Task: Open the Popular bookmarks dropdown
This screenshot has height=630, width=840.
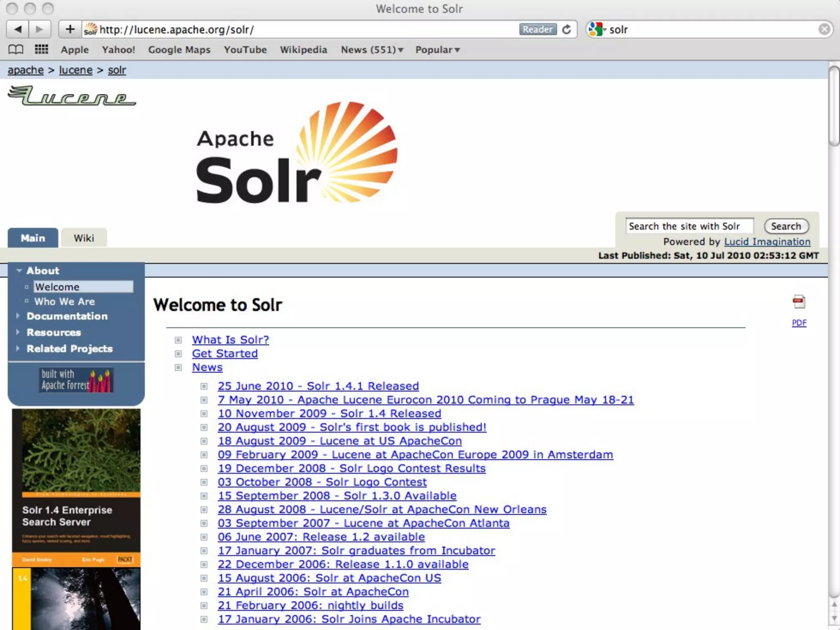Action: pos(437,50)
